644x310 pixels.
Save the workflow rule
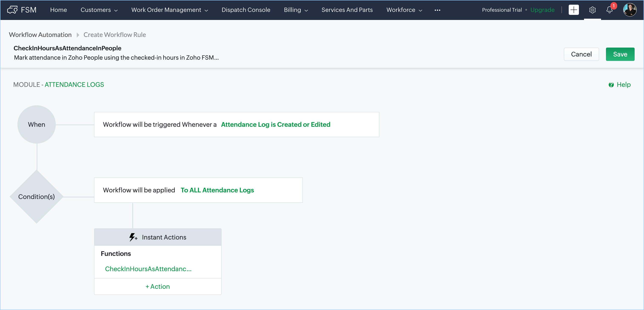pos(620,54)
